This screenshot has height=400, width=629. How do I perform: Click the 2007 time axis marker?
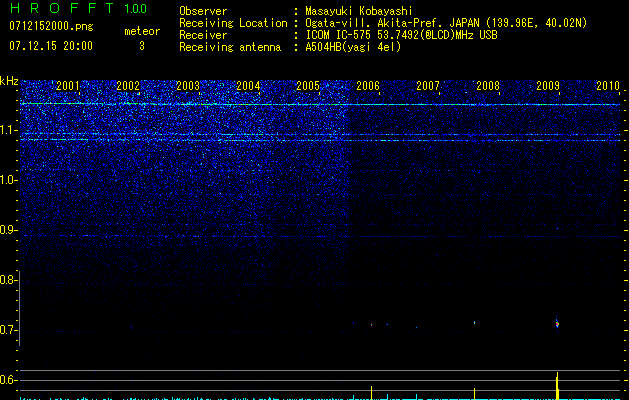click(x=428, y=85)
